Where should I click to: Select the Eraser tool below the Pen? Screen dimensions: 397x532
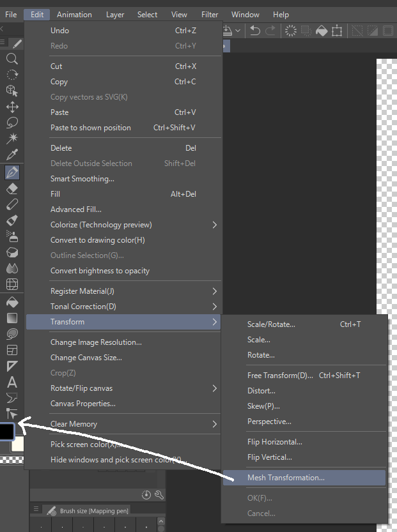[12, 188]
